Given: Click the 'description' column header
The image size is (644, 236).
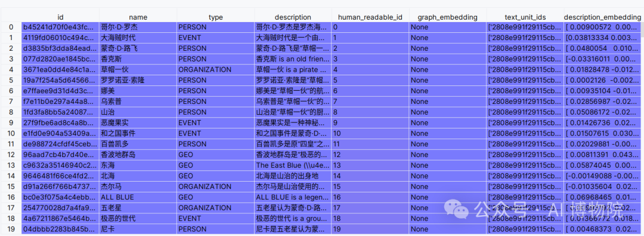Looking at the screenshot, I should (x=293, y=17).
